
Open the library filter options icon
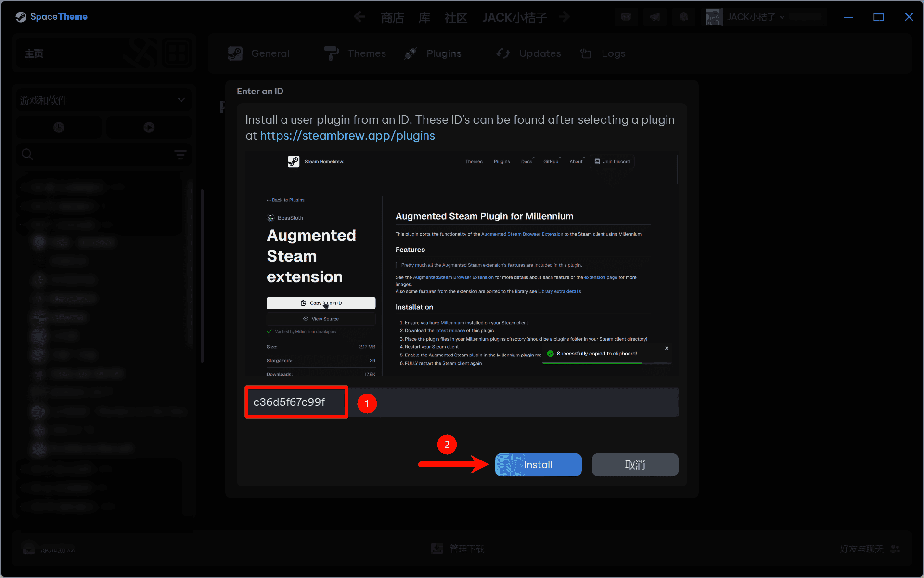pos(180,155)
